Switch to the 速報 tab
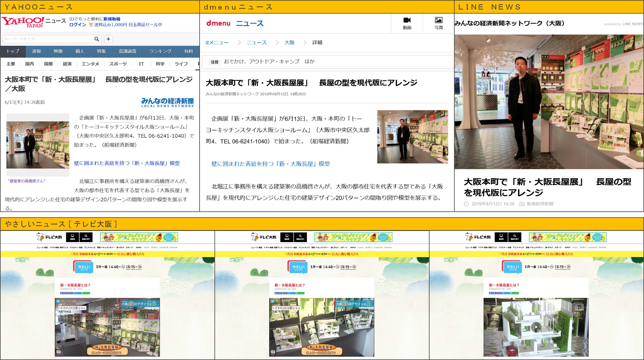Image resolution: width=644 pixels, height=360 pixels. click(36, 51)
